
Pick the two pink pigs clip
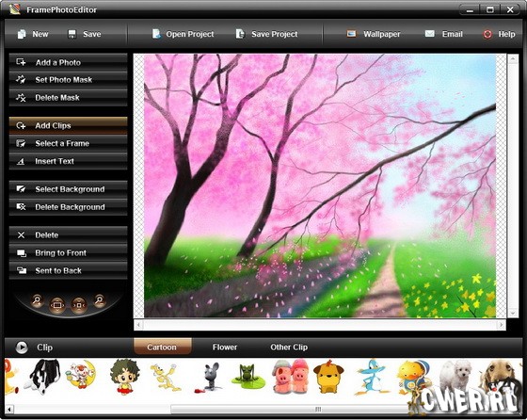(x=291, y=376)
